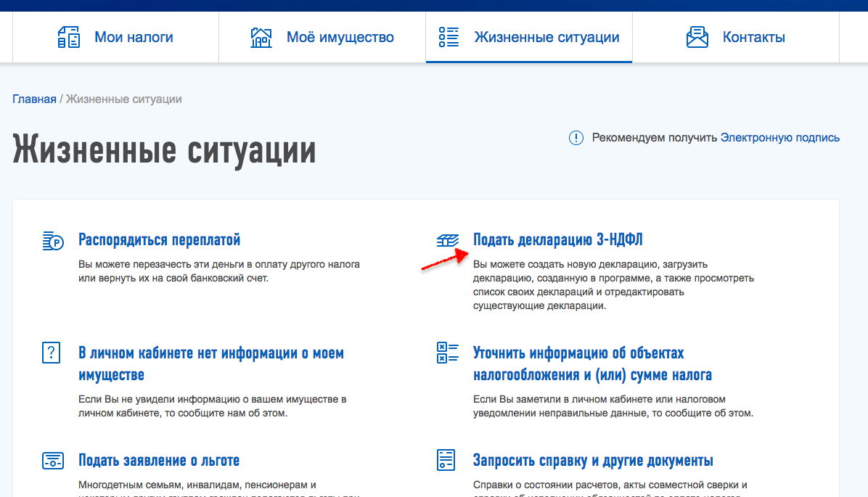868x497 pixels.
Task: Click the Мои налоги document icon
Action: [x=68, y=37]
